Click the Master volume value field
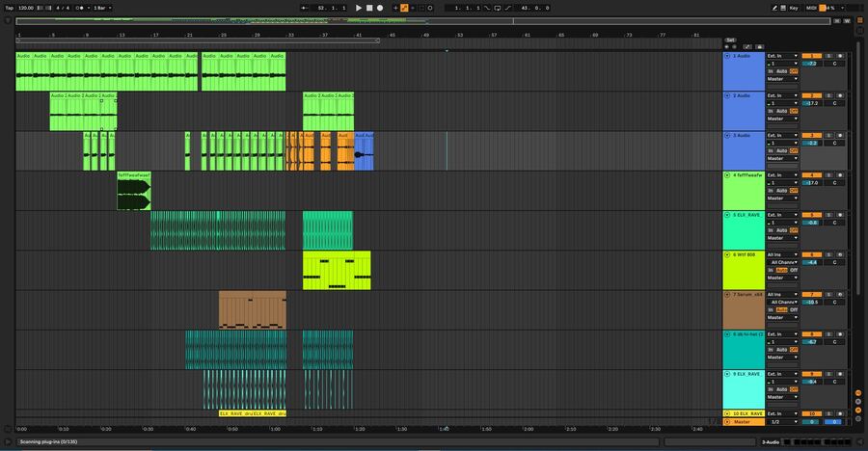 811,422
